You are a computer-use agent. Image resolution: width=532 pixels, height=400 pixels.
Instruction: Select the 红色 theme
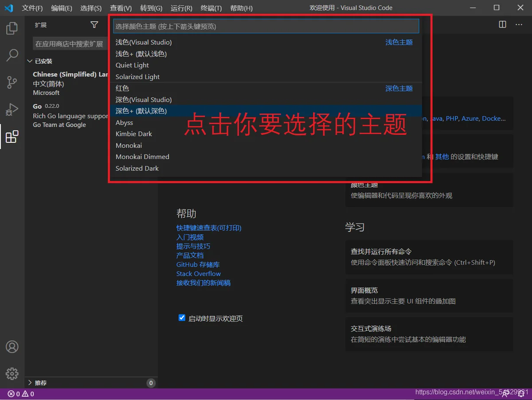click(x=266, y=88)
